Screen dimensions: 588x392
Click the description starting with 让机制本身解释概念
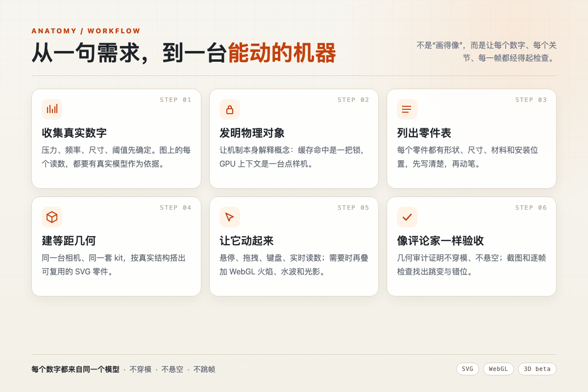[x=293, y=157]
